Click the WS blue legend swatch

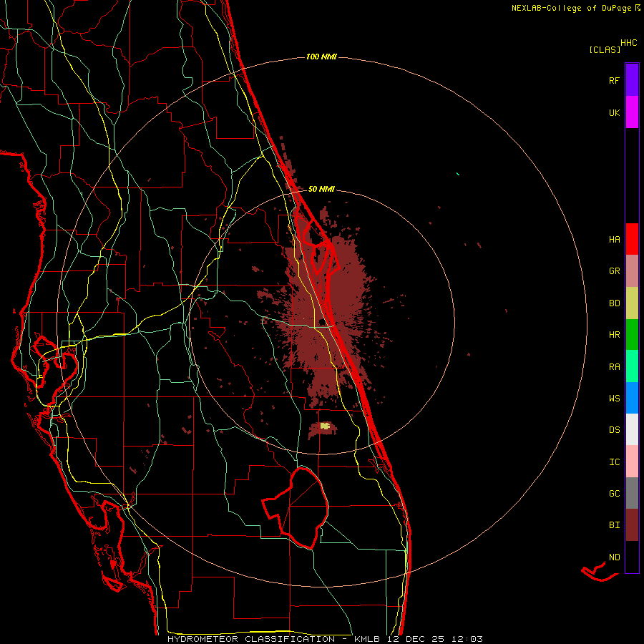pos(632,398)
